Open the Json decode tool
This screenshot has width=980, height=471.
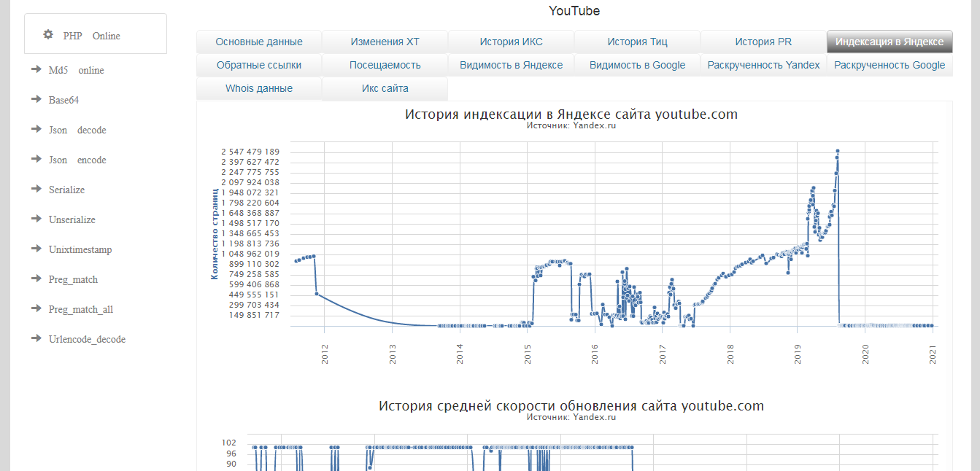pyautogui.click(x=77, y=131)
